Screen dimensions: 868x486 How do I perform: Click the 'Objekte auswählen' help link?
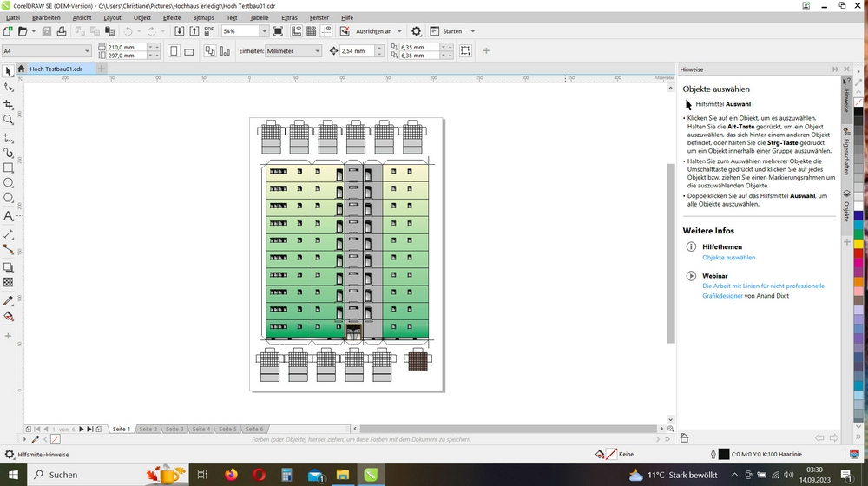pos(728,258)
